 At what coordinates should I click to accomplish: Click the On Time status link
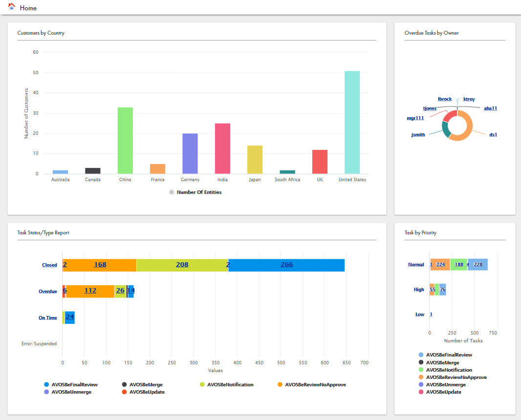[x=48, y=318]
